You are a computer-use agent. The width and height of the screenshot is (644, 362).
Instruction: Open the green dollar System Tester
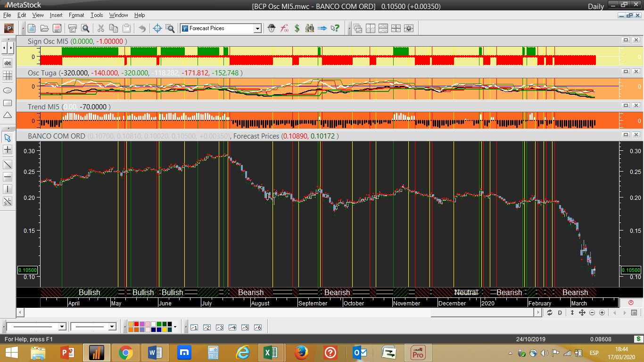297,28
